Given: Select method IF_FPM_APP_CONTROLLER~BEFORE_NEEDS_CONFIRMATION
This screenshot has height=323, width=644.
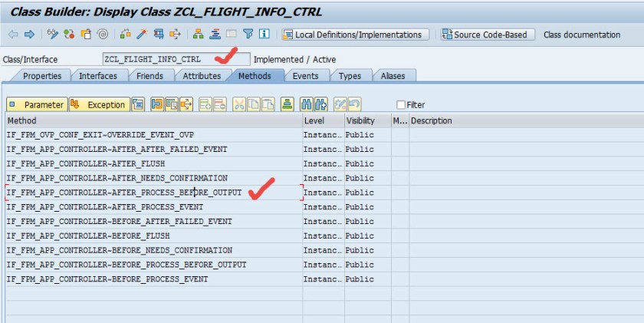Looking at the screenshot, I should [154, 250].
